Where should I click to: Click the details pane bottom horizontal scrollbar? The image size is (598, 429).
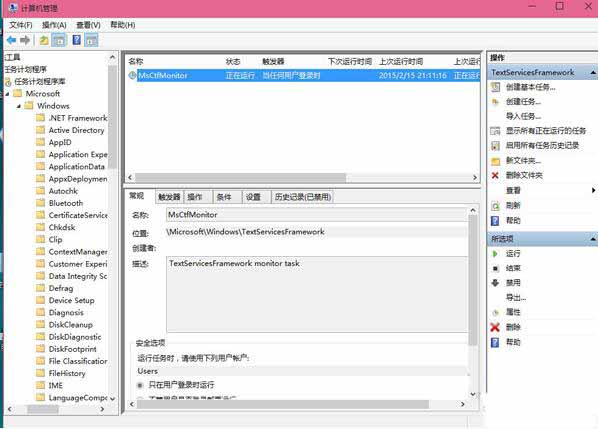(282, 404)
